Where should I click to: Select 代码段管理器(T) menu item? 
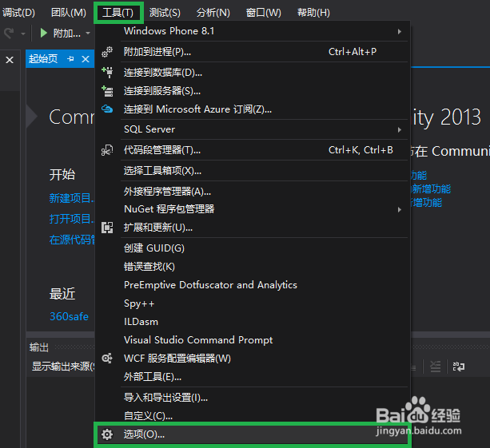tap(253, 150)
